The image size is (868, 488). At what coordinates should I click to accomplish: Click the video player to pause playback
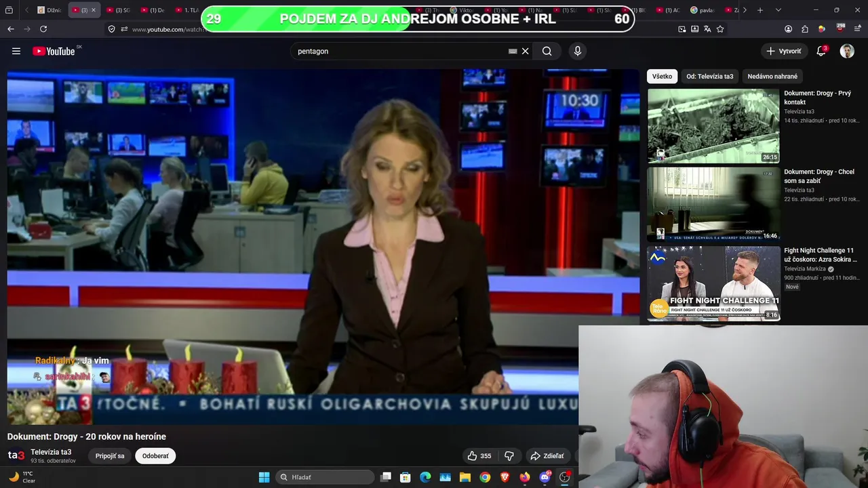[x=323, y=247]
